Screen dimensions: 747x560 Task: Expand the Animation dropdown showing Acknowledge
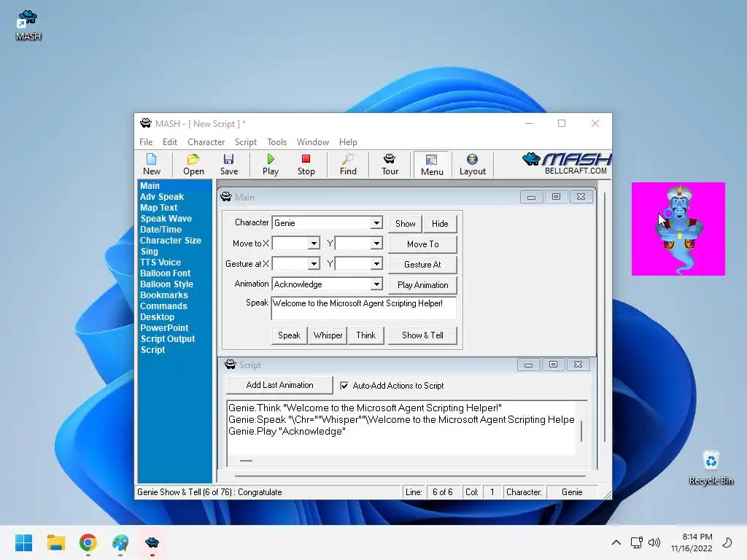pos(376,284)
